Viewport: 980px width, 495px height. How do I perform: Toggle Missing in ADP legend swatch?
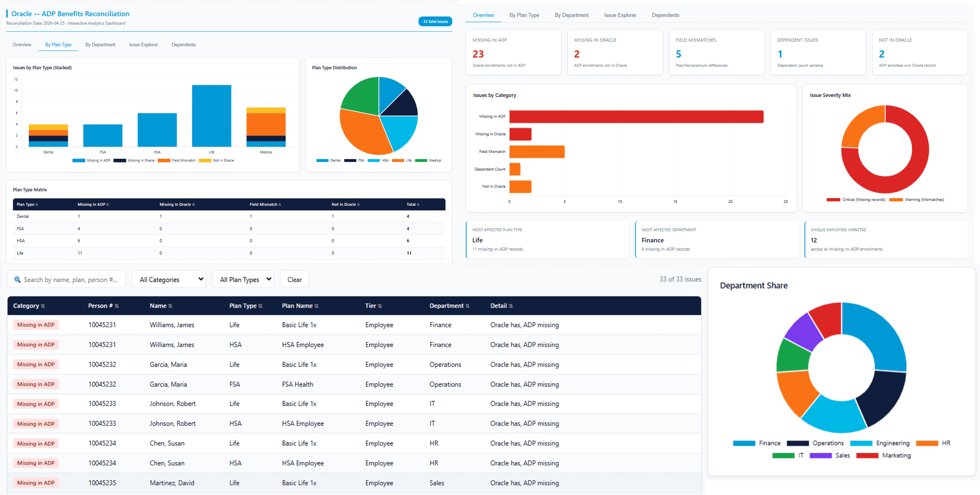coord(79,160)
